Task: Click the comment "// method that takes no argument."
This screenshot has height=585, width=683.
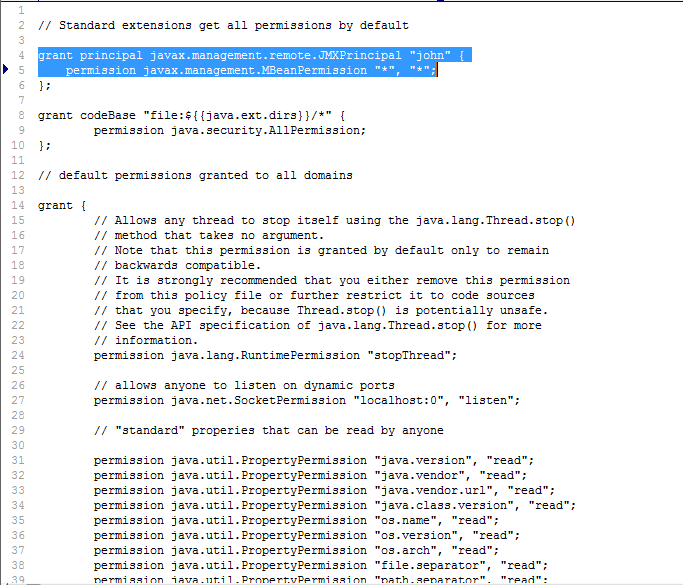Action: coord(209,235)
